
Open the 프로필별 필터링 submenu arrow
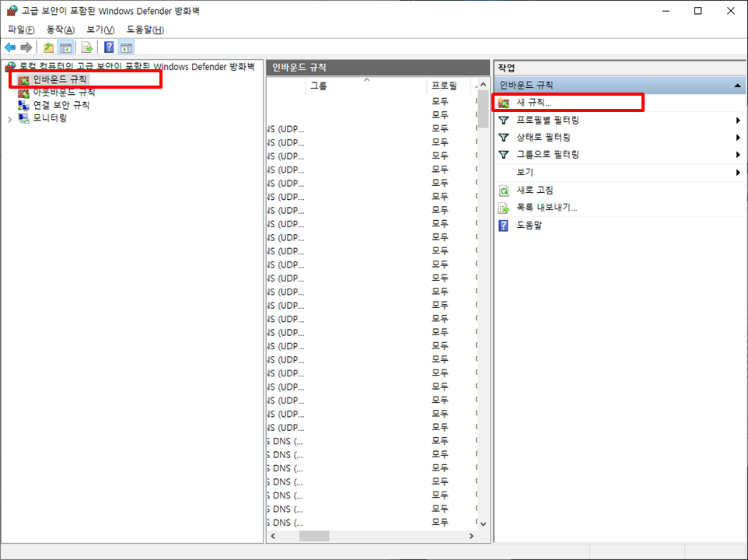click(x=738, y=121)
